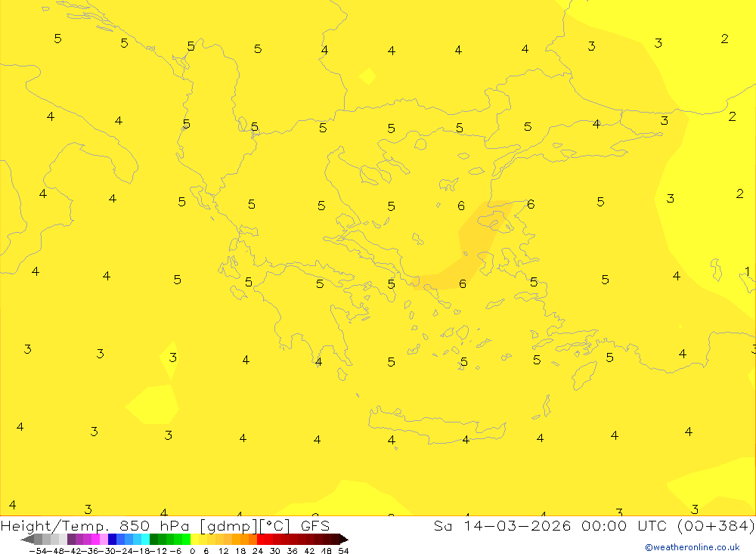Viewport: 756px width, 554px height.
Task: Click the '42' legend scale value
Action: 309,551
